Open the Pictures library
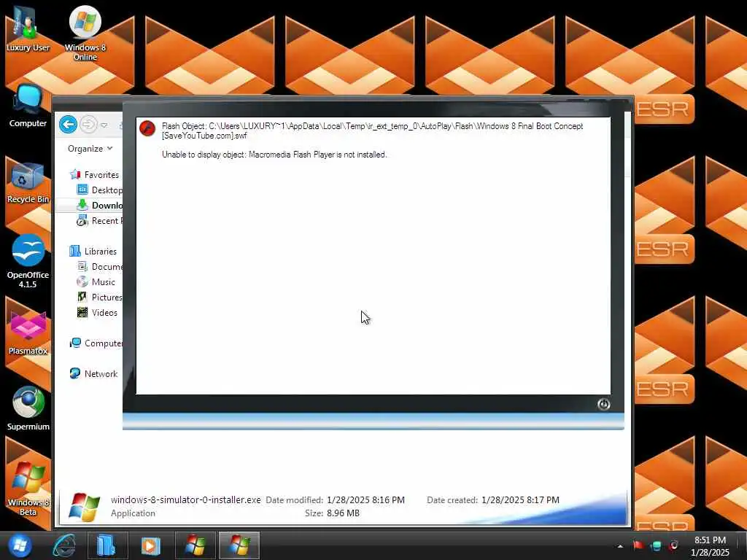Screen dimensions: 747x560 [x=99, y=297]
